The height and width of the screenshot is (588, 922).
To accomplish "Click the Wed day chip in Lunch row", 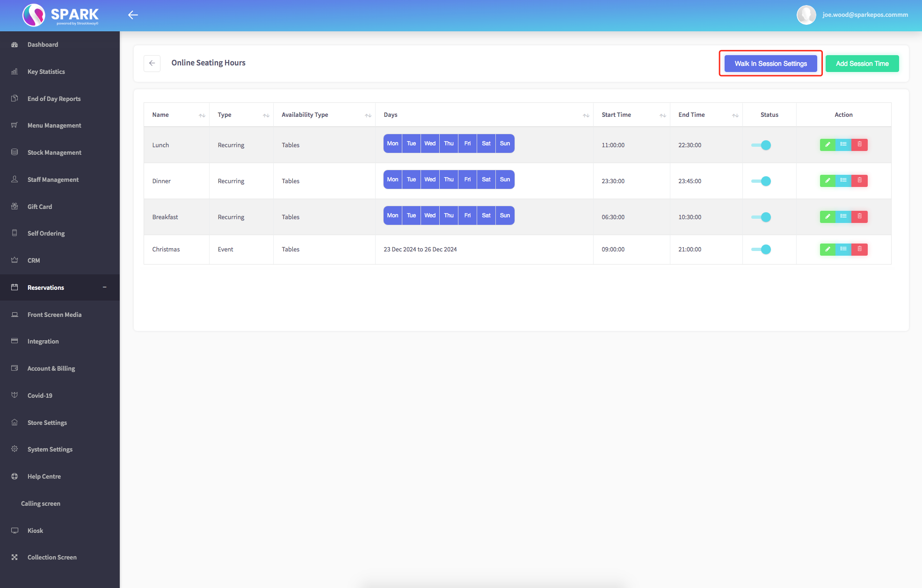I will (430, 143).
